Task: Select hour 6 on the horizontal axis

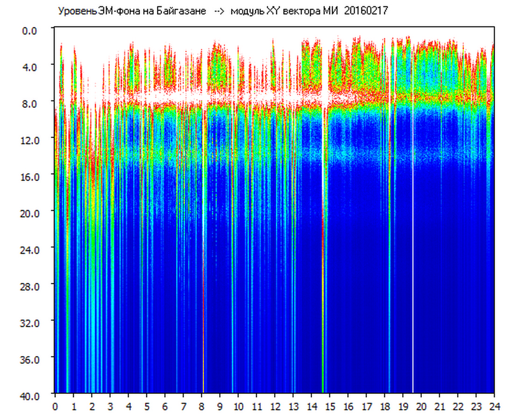Action: pos(165,406)
